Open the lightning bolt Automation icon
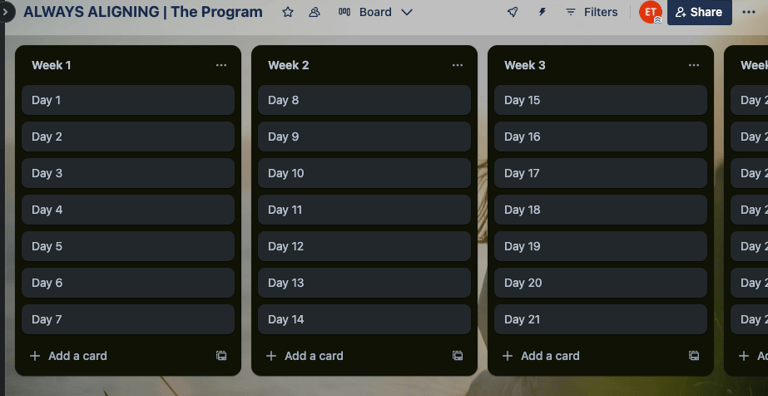The height and width of the screenshot is (396, 768). 542,12
